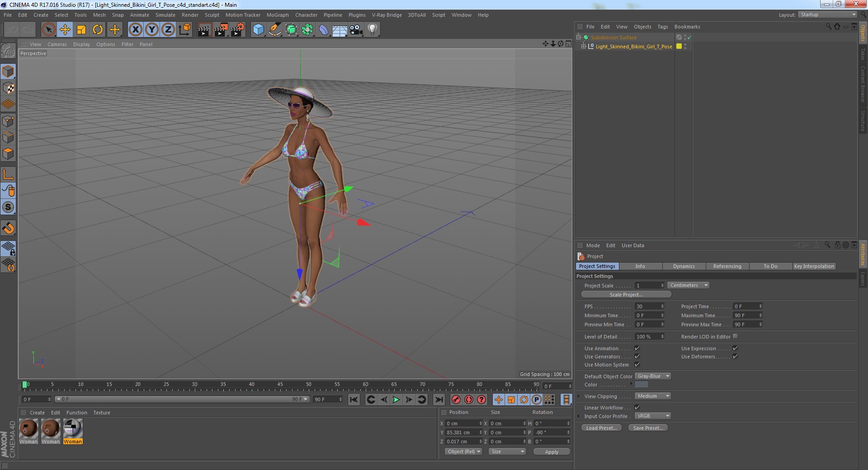Image resolution: width=868 pixels, height=470 pixels.
Task: Open the Key Interpolation tab
Action: click(814, 266)
